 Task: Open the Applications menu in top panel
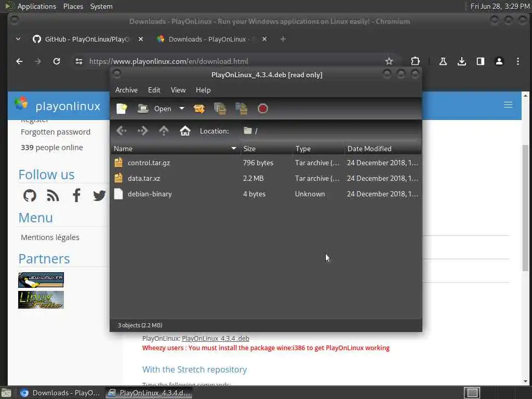click(37, 6)
